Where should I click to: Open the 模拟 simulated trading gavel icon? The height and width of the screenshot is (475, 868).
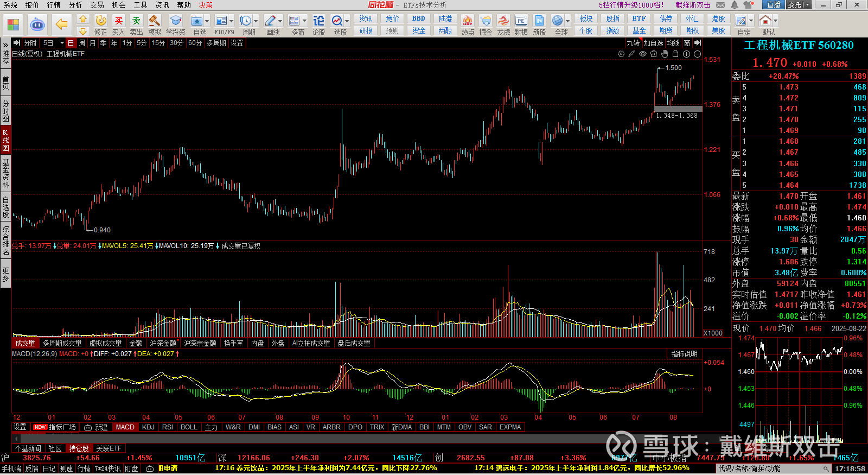[155, 25]
